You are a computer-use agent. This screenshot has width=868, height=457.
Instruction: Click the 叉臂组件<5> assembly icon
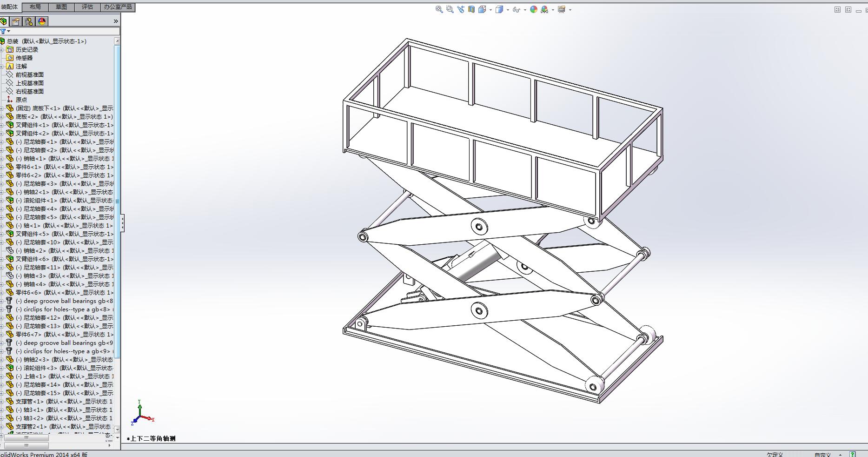[10, 234]
